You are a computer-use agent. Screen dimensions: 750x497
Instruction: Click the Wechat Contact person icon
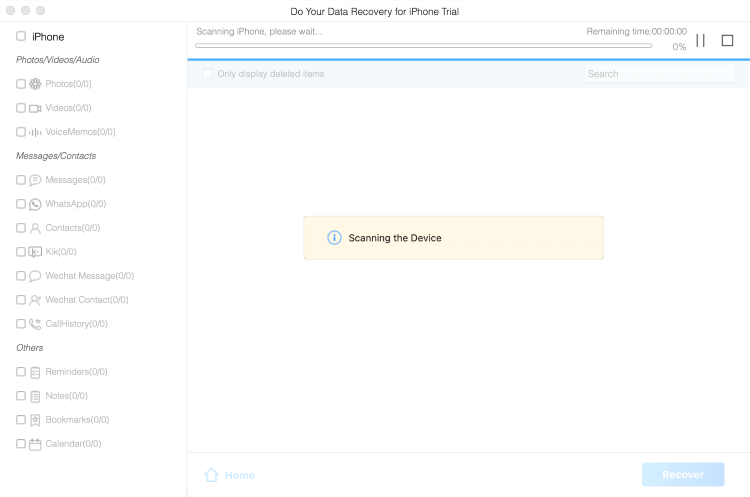[35, 300]
